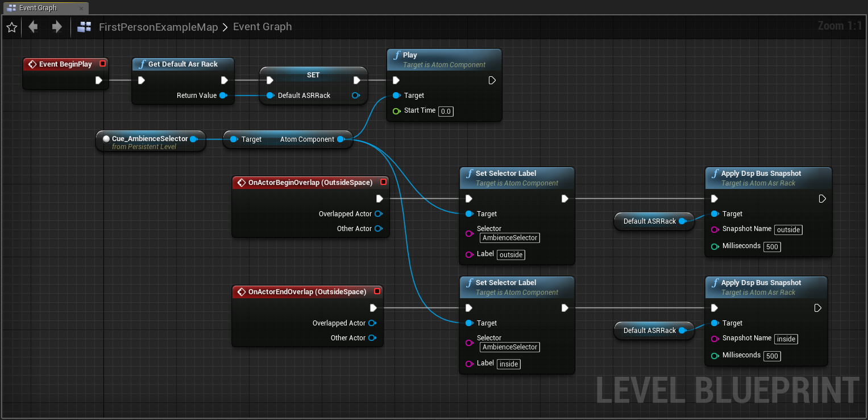Open FirstPersonExampleMap in breadcrumb
This screenshot has width=868, height=420.
tap(158, 27)
